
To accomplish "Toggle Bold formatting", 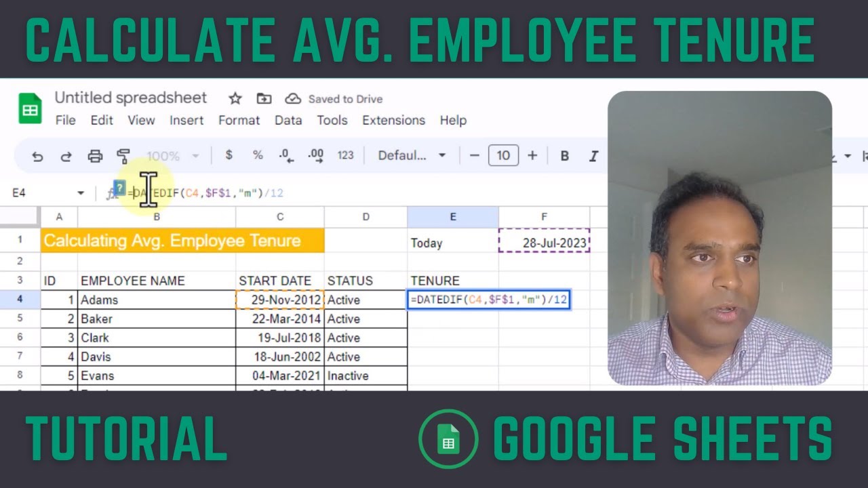I will tap(564, 156).
